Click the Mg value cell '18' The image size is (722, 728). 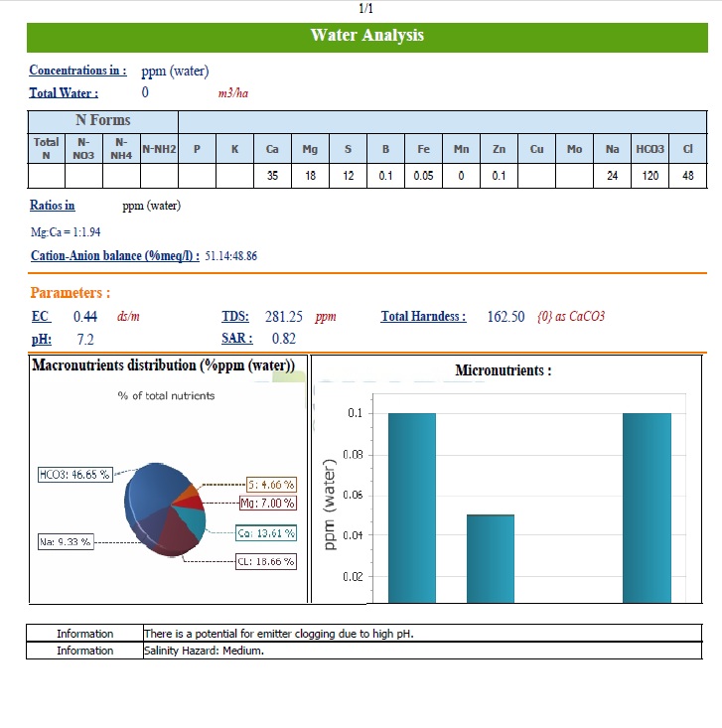point(310,176)
